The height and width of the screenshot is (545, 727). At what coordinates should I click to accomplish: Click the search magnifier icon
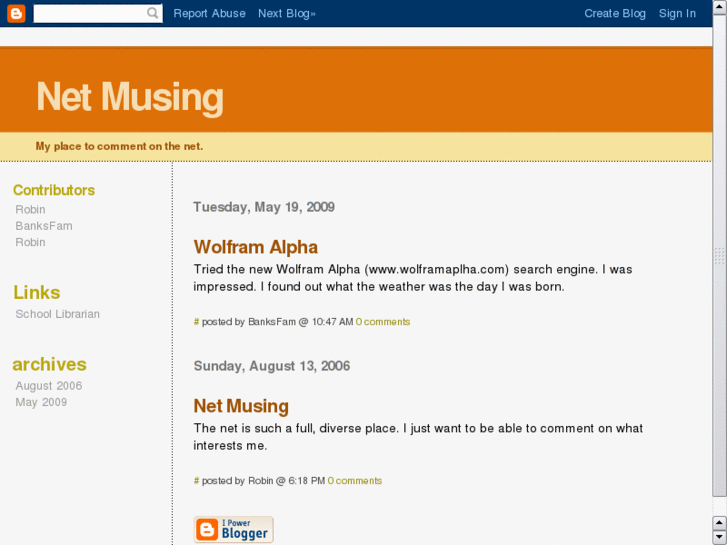click(x=153, y=13)
